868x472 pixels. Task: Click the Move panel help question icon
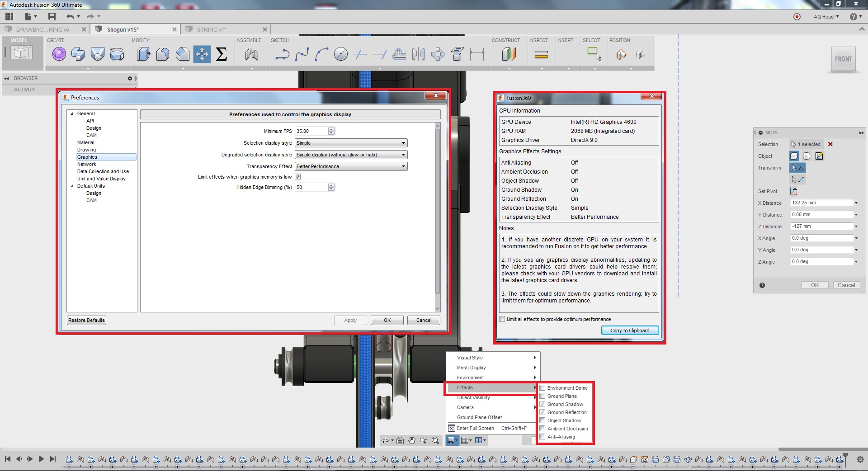[762, 285]
